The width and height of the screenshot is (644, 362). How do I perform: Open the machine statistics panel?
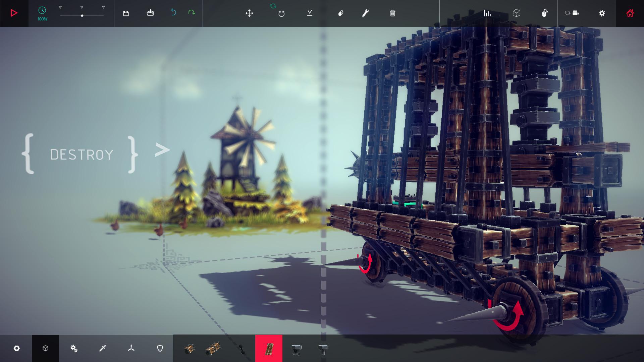tap(488, 13)
